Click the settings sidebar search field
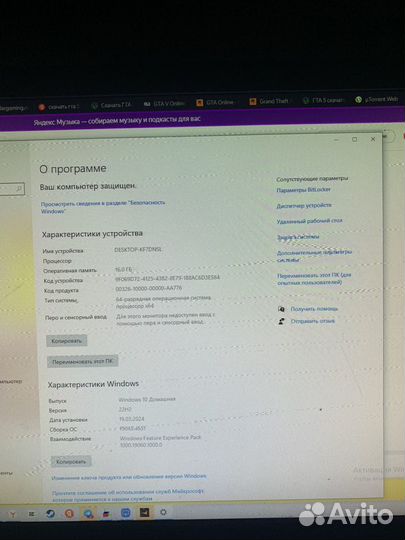Screen dimensions: 405x540 pyautogui.click(x=12, y=189)
